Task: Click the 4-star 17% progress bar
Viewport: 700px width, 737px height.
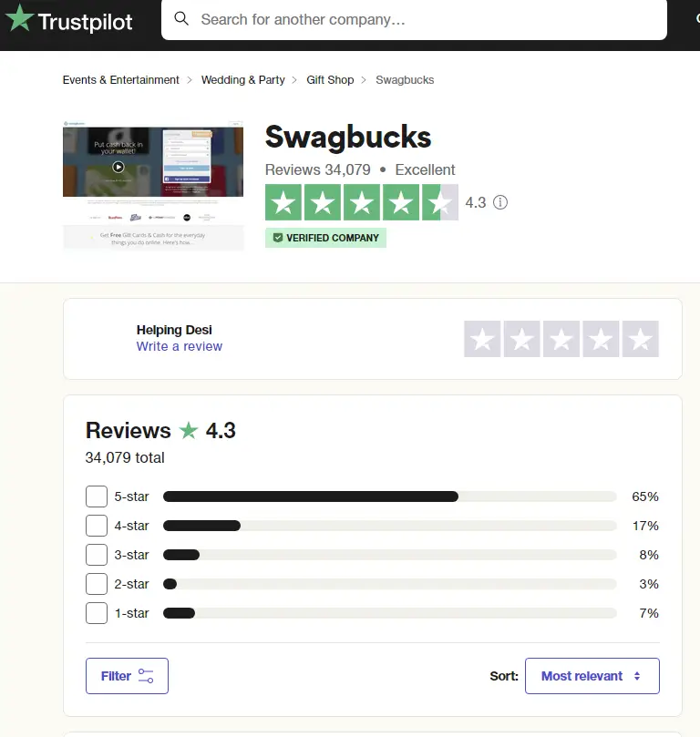Action: pos(390,526)
